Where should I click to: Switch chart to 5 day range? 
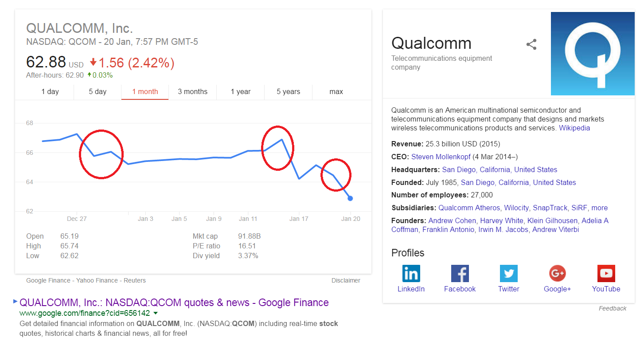pyautogui.click(x=98, y=91)
